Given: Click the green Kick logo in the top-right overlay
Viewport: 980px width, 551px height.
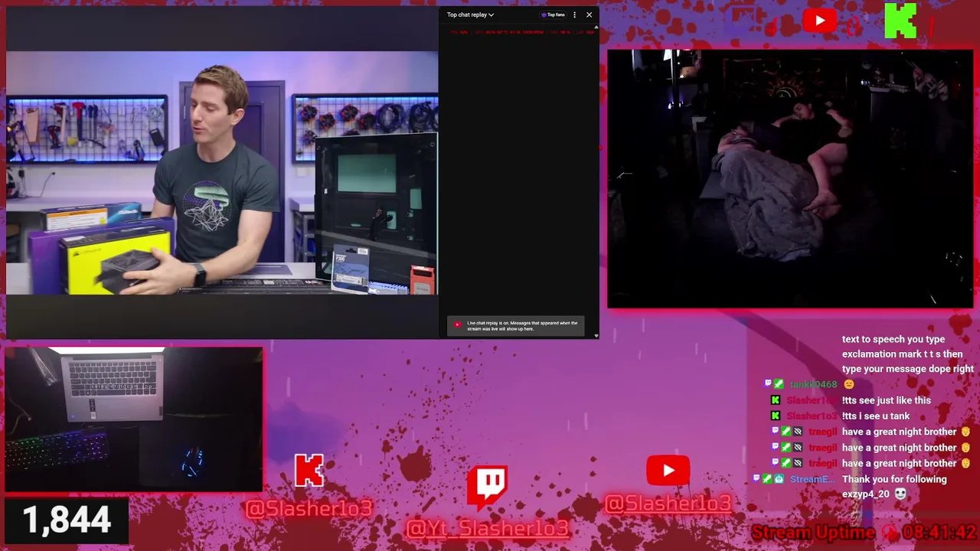Looking at the screenshot, I should click(x=900, y=21).
